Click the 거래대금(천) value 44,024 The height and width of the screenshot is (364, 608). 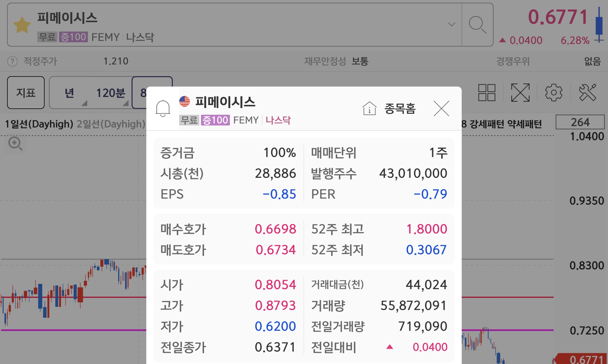[426, 285]
